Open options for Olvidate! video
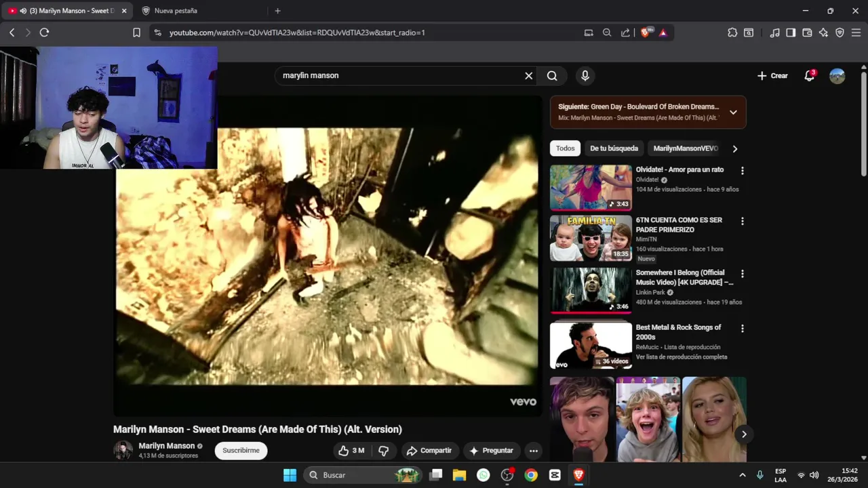The width and height of the screenshot is (868, 488). click(742, 171)
